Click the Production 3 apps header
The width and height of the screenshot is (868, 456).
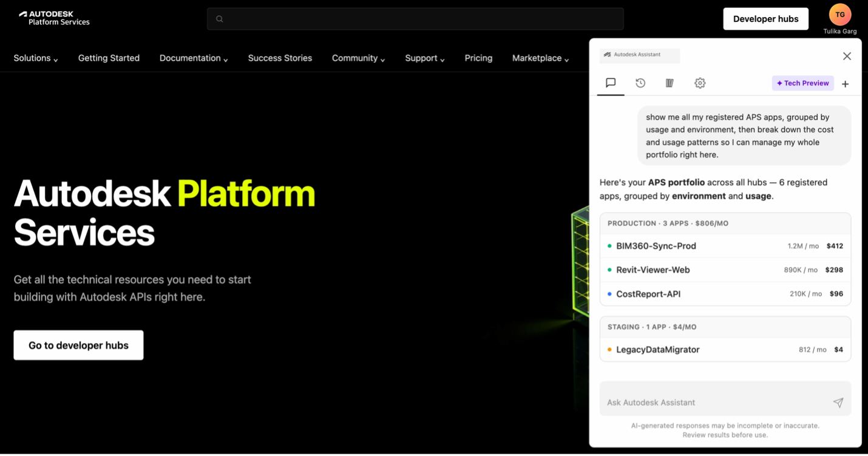[725, 223]
